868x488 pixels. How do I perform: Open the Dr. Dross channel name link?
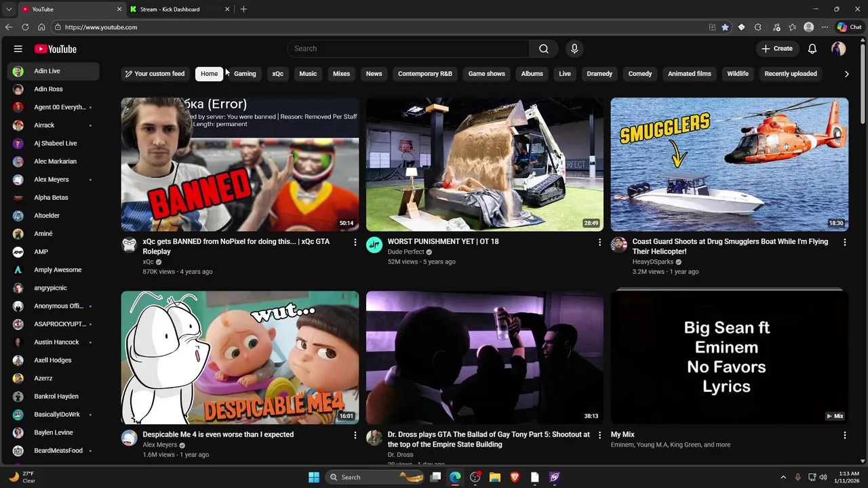pos(400,455)
